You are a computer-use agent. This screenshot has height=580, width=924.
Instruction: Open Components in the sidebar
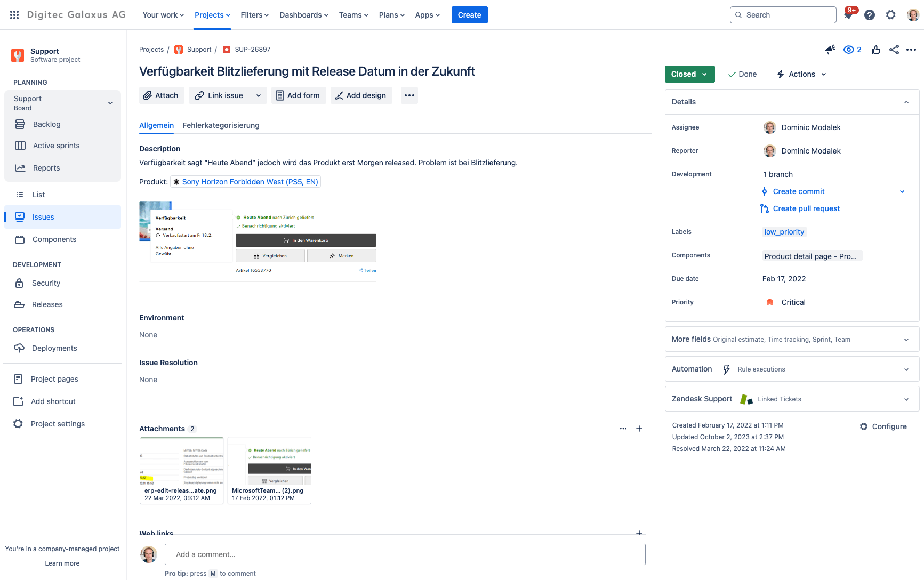click(62, 239)
